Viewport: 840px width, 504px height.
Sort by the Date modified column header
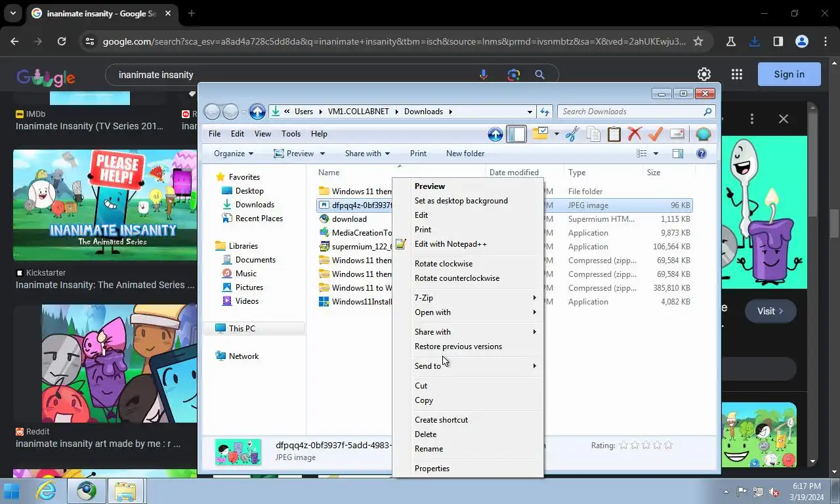(x=514, y=173)
